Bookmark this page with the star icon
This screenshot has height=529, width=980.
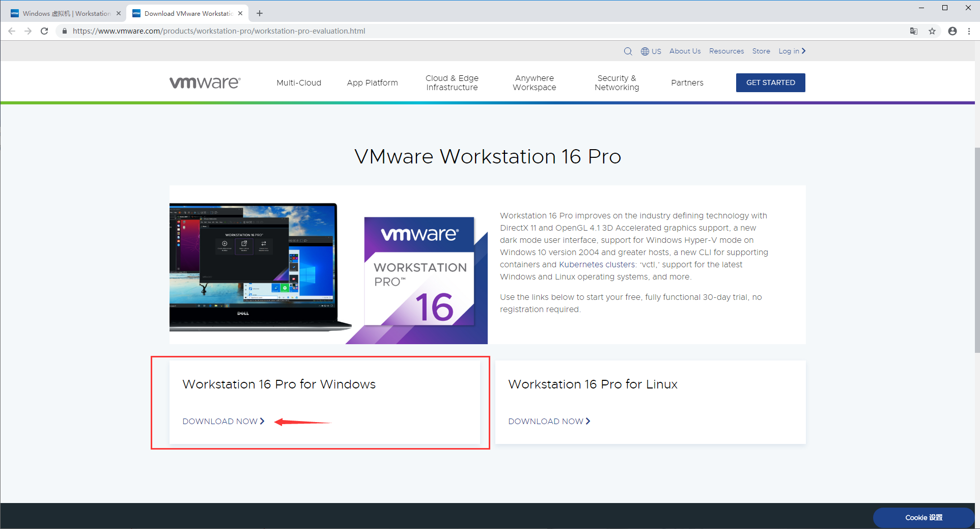tap(932, 31)
